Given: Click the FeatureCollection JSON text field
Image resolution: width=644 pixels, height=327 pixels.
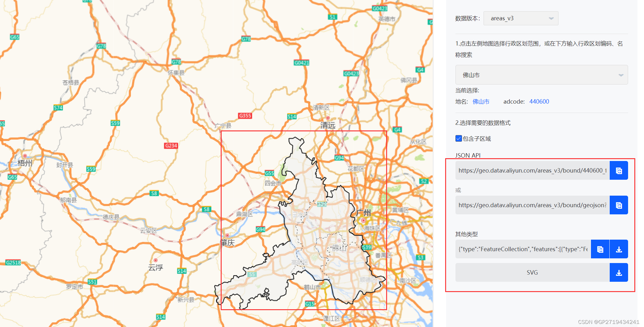Looking at the screenshot, I should (x=523, y=249).
